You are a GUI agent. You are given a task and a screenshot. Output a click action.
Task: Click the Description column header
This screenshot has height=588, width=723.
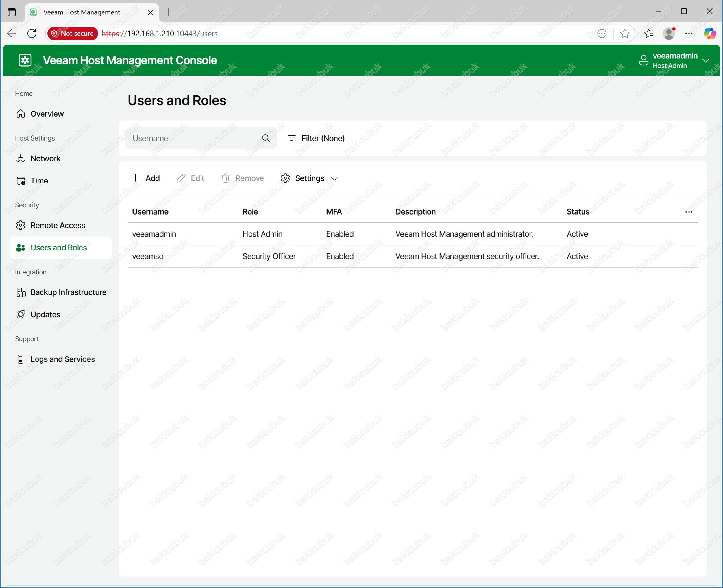coord(416,212)
